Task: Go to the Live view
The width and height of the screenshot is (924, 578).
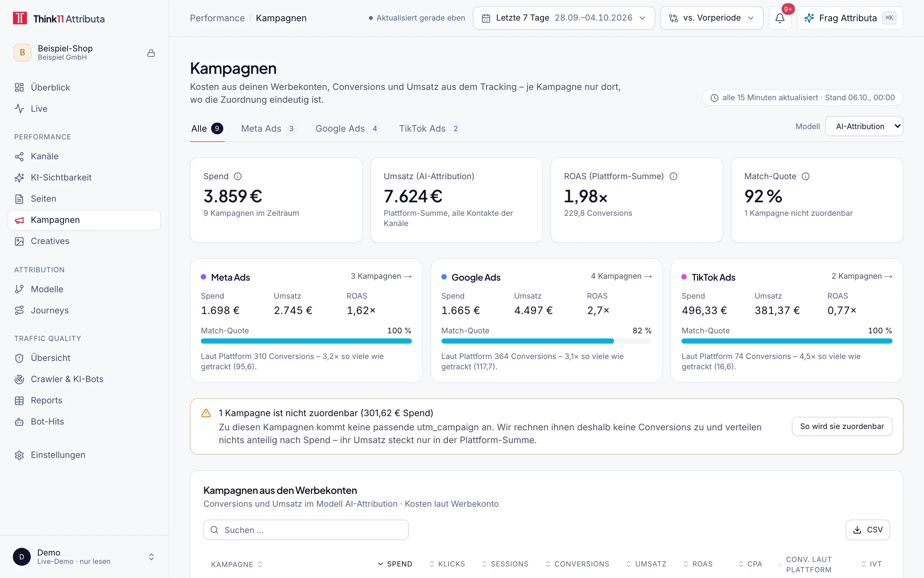Action: click(x=84, y=109)
